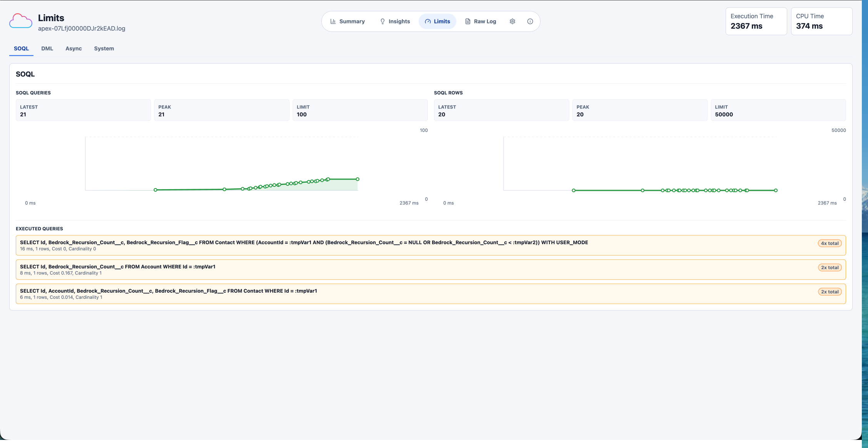Viewport: 868px width, 448px height.
Task: Click the Insights lightbulb icon
Action: click(x=382, y=22)
